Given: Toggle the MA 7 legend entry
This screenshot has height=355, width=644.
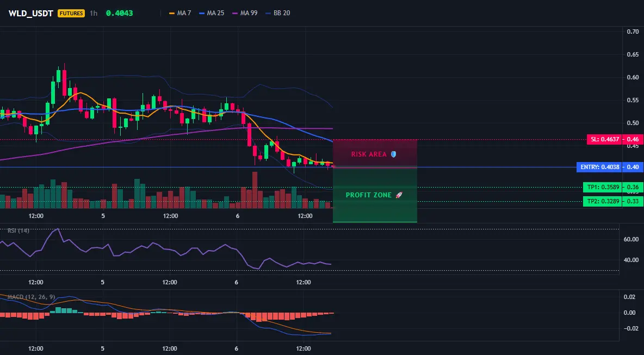Looking at the screenshot, I should tap(180, 13).
